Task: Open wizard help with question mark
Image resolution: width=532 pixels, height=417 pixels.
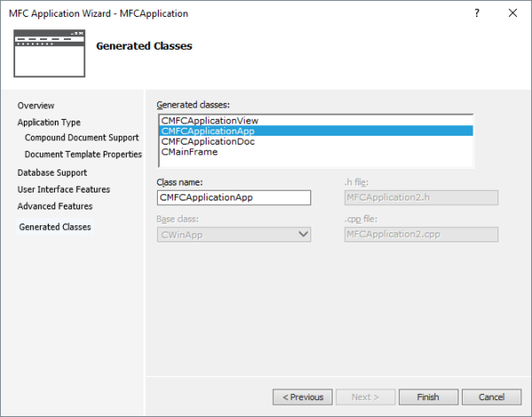Action: click(477, 13)
